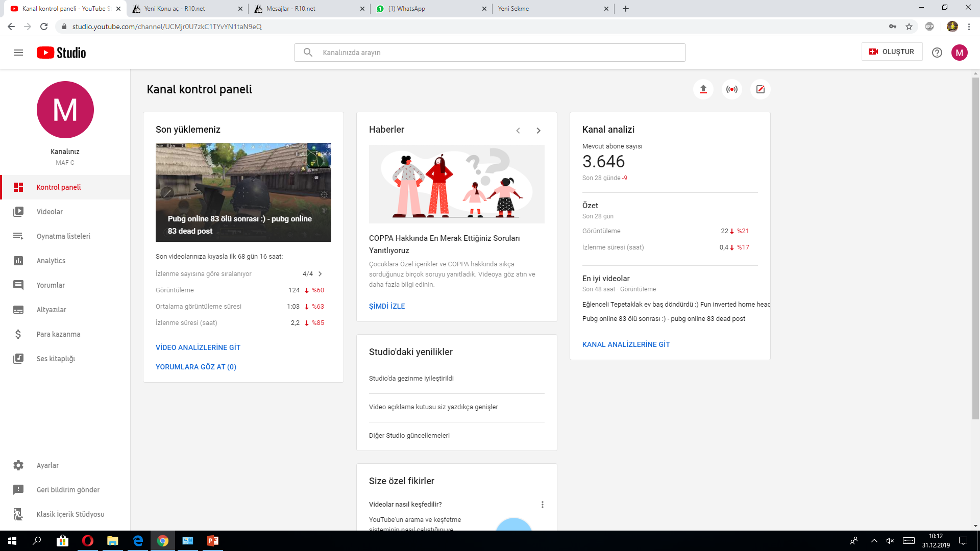Click the large channel avatar M
This screenshot has height=551, width=980.
(65, 110)
